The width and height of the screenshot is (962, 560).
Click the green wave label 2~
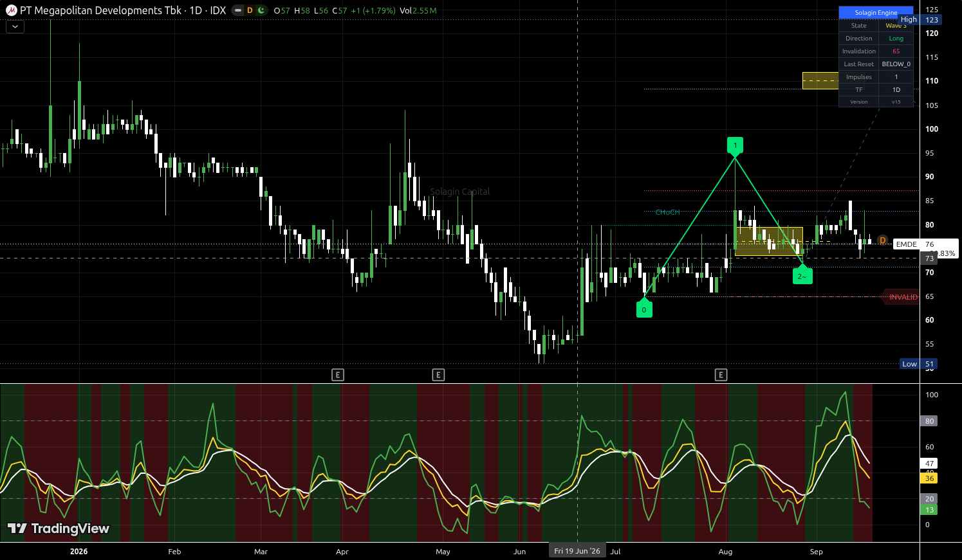[x=802, y=276]
